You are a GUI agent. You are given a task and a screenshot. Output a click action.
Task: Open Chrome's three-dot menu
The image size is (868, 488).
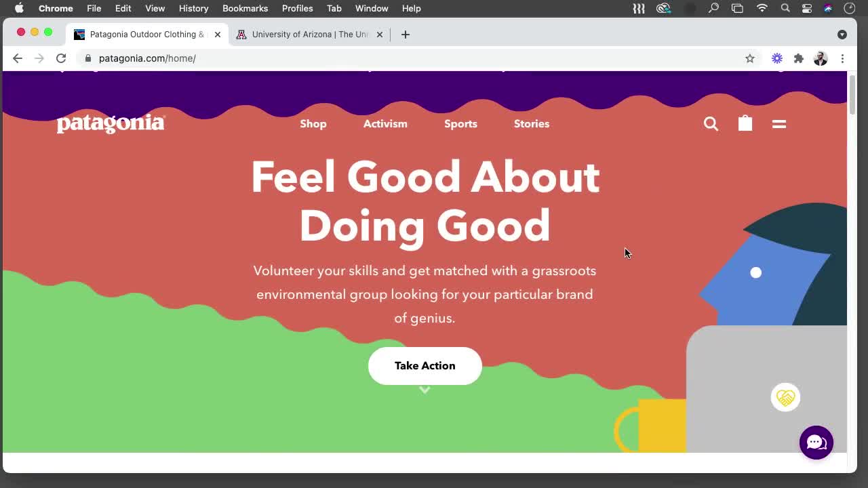click(843, 58)
